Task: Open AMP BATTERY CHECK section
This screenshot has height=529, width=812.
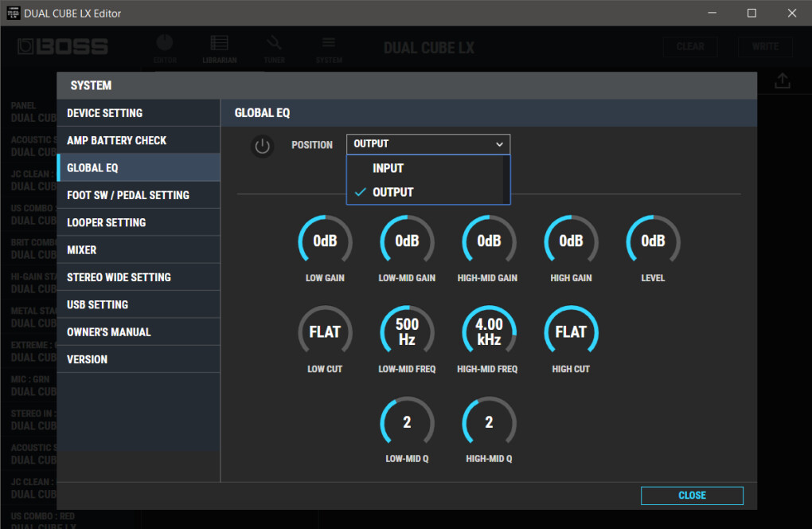Action: coord(139,140)
